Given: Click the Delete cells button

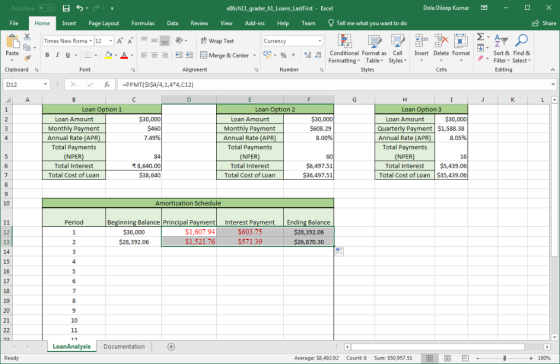Looking at the screenshot, I should tap(441, 49).
